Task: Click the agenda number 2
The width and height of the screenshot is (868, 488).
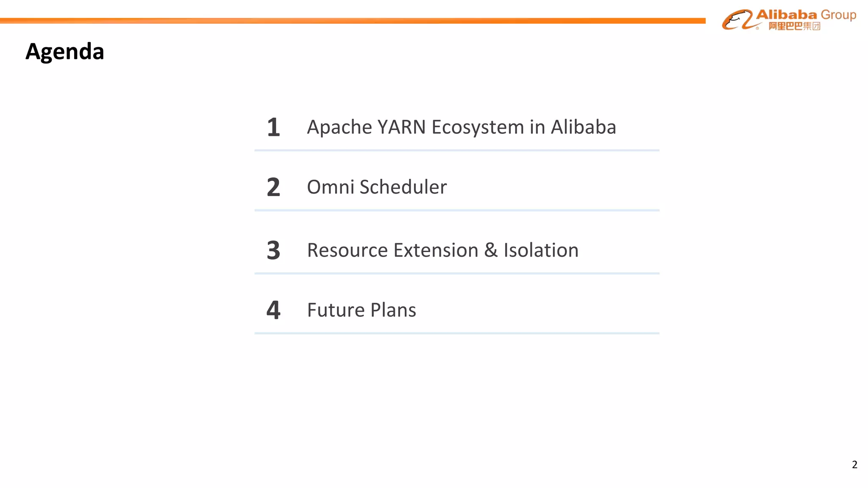Action: pyautogui.click(x=273, y=187)
